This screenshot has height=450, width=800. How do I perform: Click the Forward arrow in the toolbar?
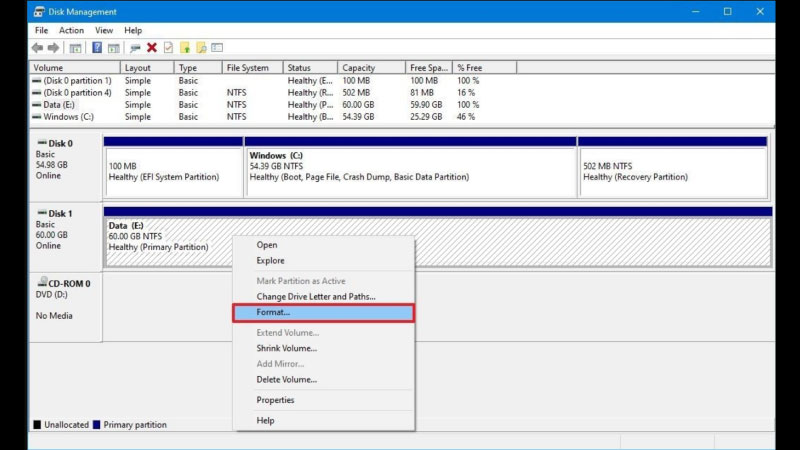(x=52, y=47)
